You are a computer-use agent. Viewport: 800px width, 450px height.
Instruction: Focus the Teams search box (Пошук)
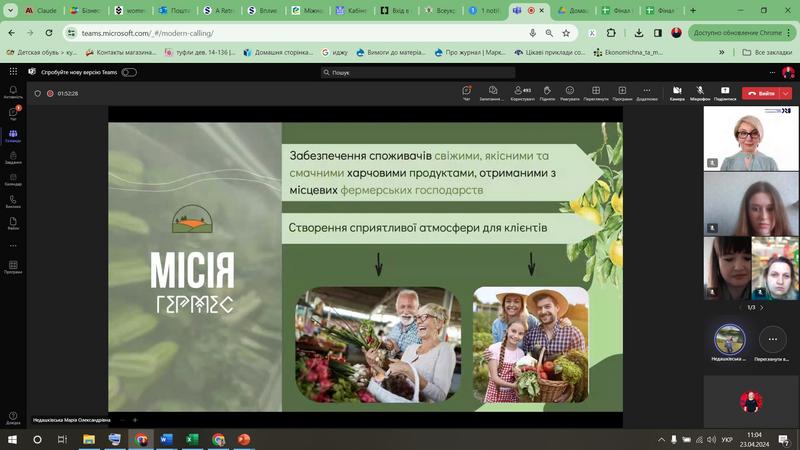click(x=418, y=72)
